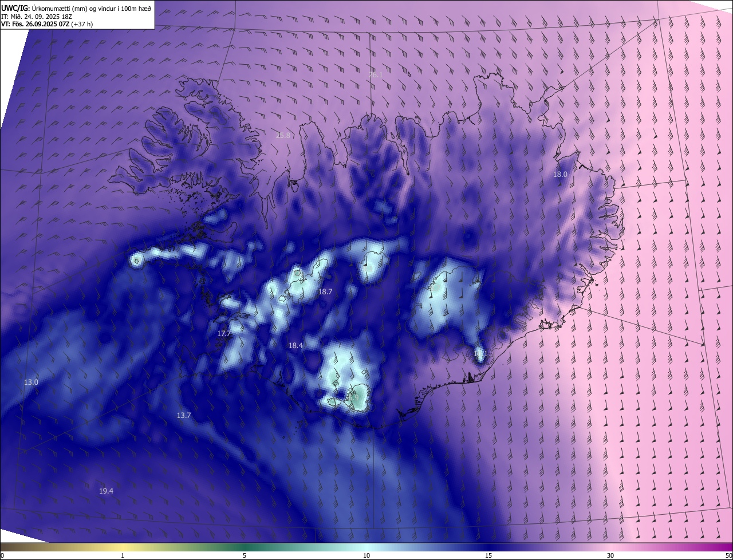Click the "25.8" value on the map
Screen dimensions: 733x560
click(283, 136)
